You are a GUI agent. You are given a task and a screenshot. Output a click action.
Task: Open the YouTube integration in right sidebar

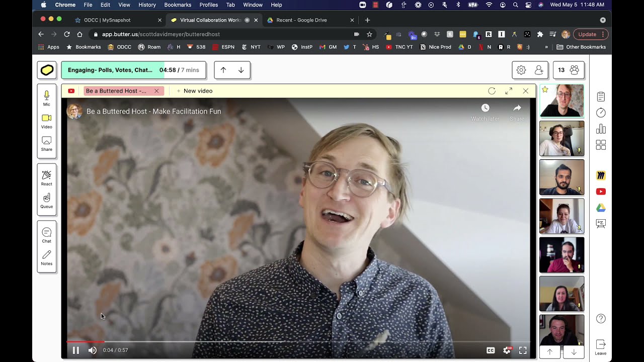(x=601, y=192)
